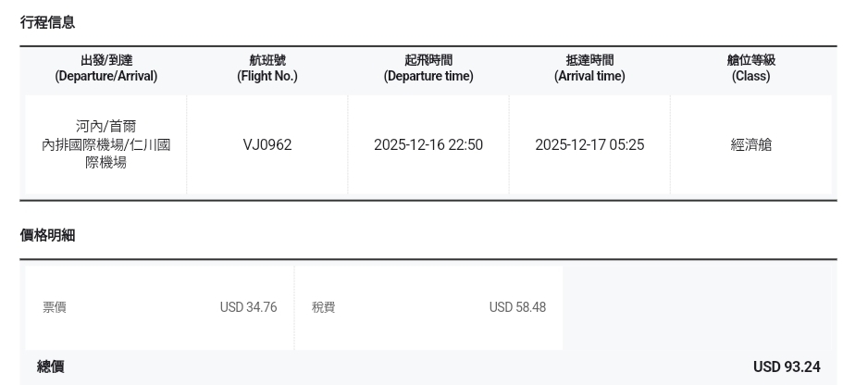Select the 內排國際機場/仁川國際機場 airport names
The width and height of the screenshot is (868, 385).
[x=105, y=154]
